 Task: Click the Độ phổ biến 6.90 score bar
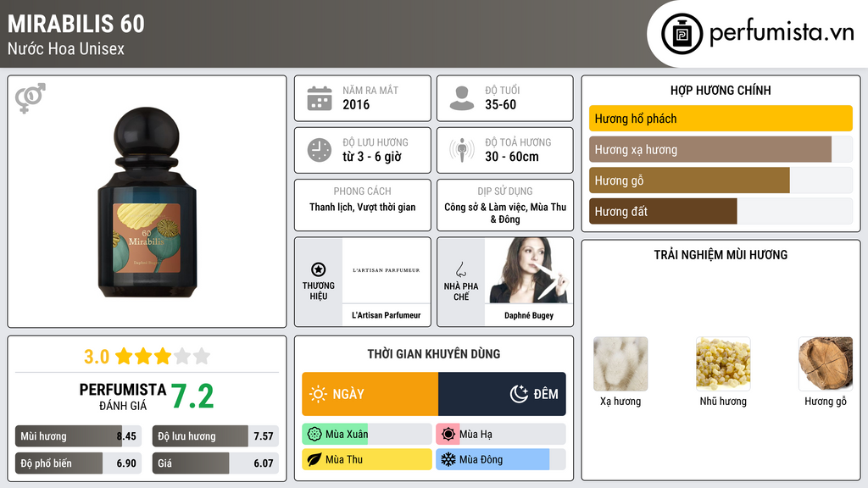[79, 463]
